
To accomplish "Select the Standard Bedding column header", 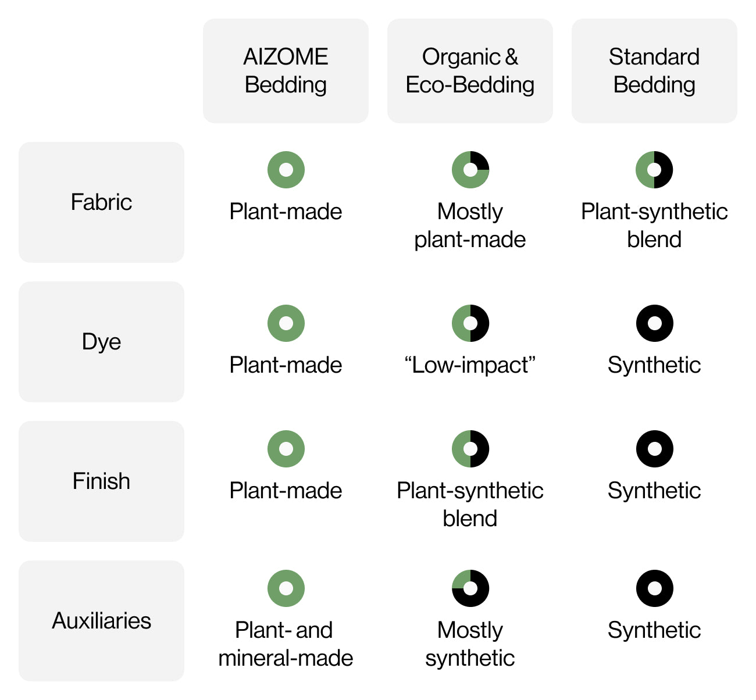I will (x=654, y=71).
